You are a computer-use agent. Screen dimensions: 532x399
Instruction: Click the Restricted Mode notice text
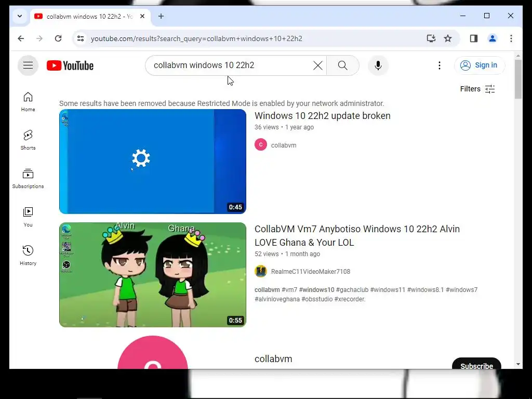(221, 103)
